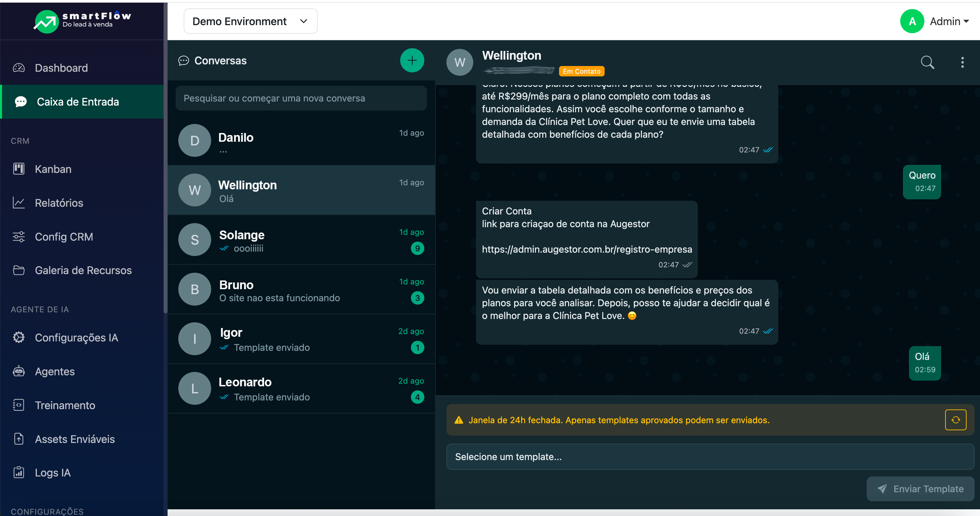Screen dimensions: 980x516
Task: Click Solange's unread badge showing 9
Action: [x=417, y=248]
